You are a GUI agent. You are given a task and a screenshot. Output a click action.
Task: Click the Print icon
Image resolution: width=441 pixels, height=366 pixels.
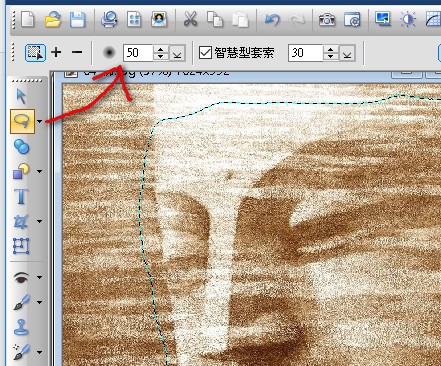pos(109,19)
